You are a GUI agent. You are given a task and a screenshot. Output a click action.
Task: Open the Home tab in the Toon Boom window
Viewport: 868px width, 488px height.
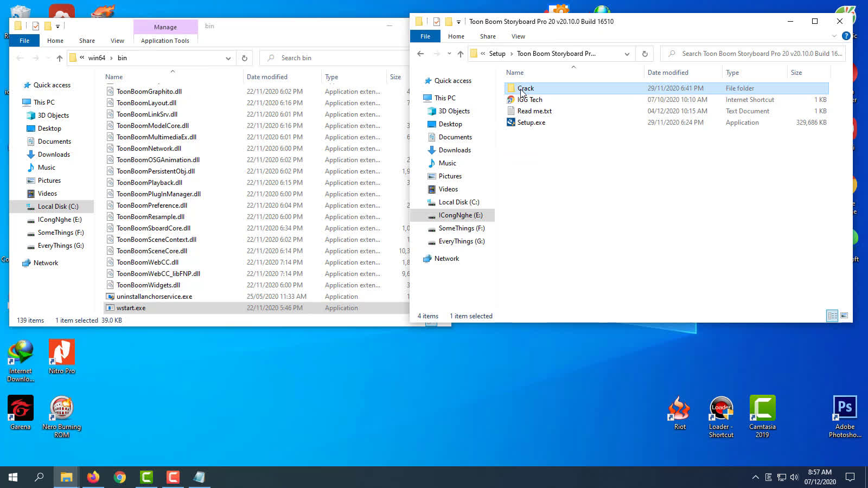click(456, 36)
